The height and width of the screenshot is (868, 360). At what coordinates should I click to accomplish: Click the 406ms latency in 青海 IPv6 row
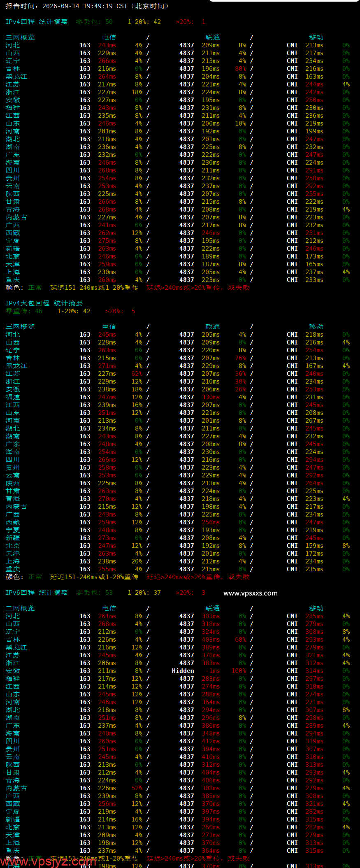pos(211,780)
